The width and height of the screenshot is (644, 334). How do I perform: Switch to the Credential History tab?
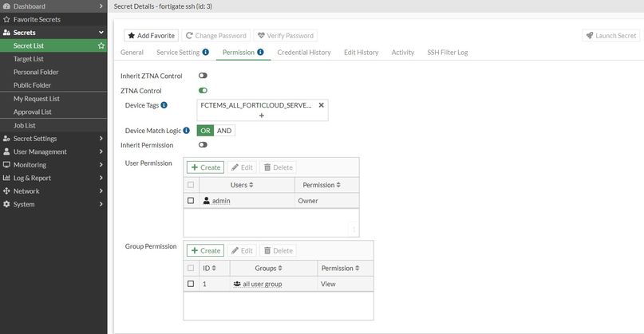[x=303, y=53]
